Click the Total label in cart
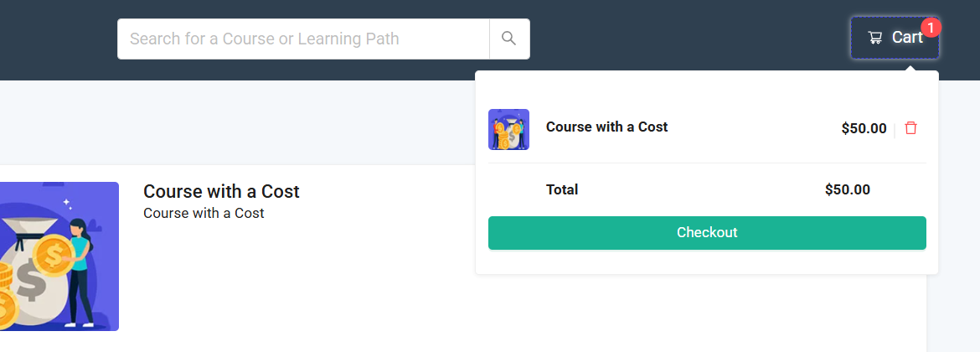 (562, 189)
